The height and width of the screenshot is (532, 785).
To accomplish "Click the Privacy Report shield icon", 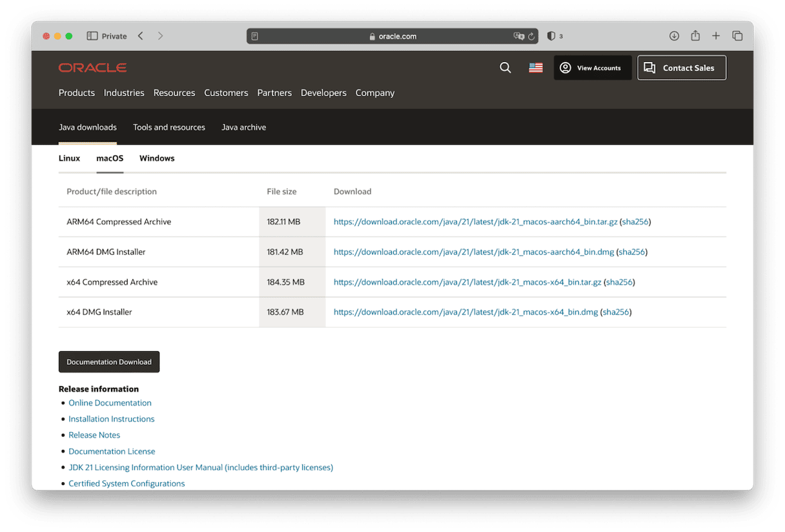I will pos(553,36).
